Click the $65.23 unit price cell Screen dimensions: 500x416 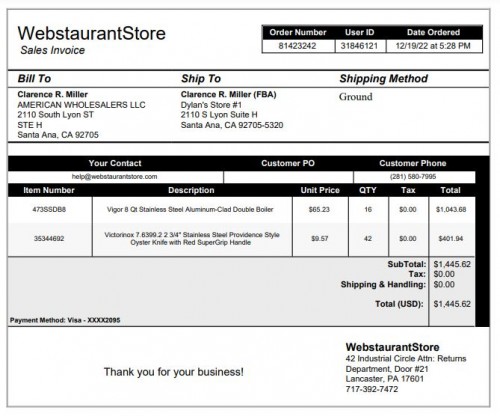click(319, 210)
